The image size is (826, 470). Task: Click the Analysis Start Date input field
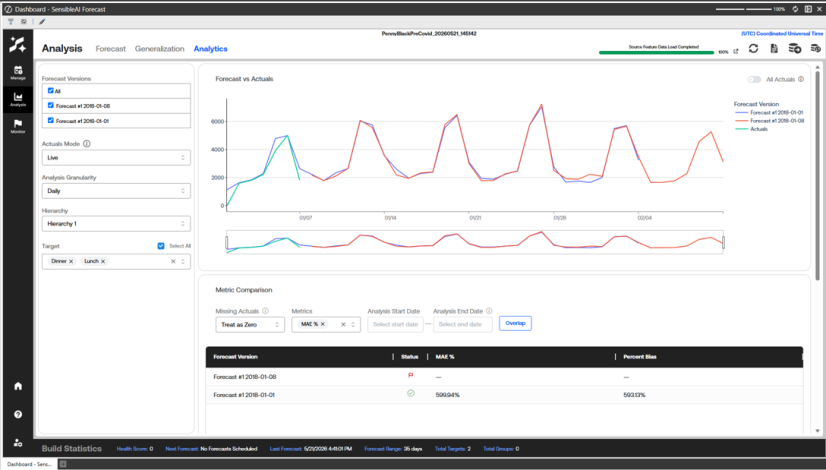click(x=396, y=325)
